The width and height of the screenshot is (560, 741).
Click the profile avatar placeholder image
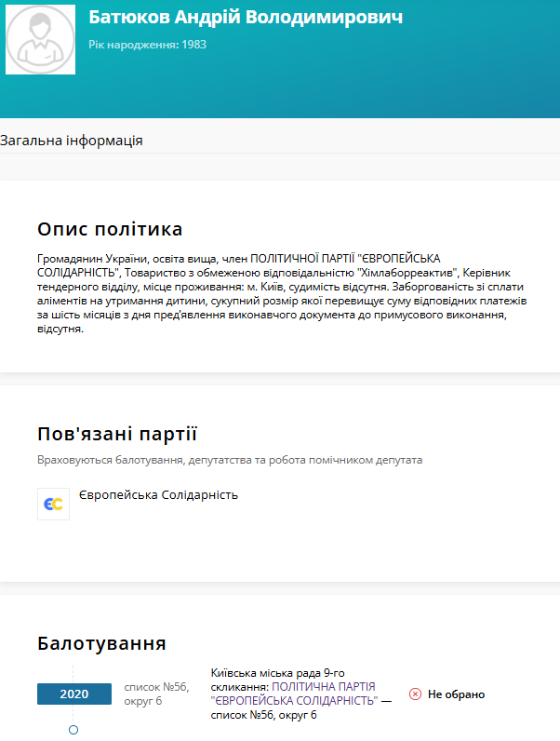tap(40, 40)
